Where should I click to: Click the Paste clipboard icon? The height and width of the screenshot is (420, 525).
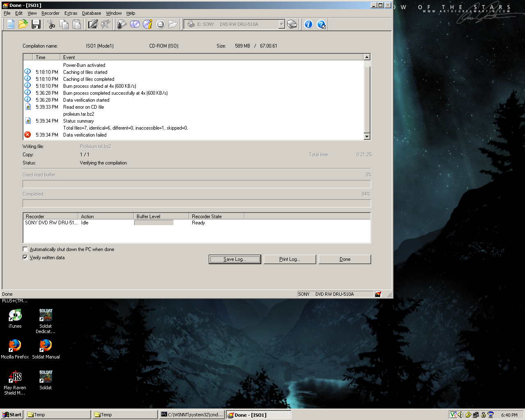tap(77, 24)
